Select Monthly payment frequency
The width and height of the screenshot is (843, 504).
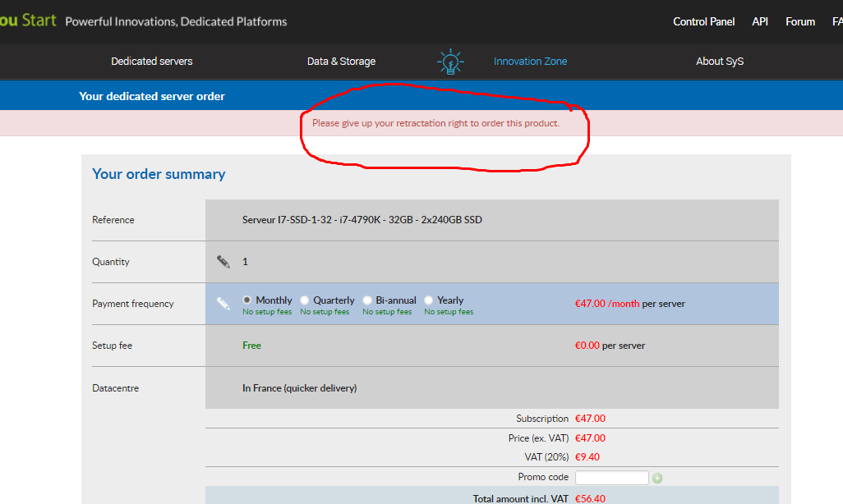[246, 300]
